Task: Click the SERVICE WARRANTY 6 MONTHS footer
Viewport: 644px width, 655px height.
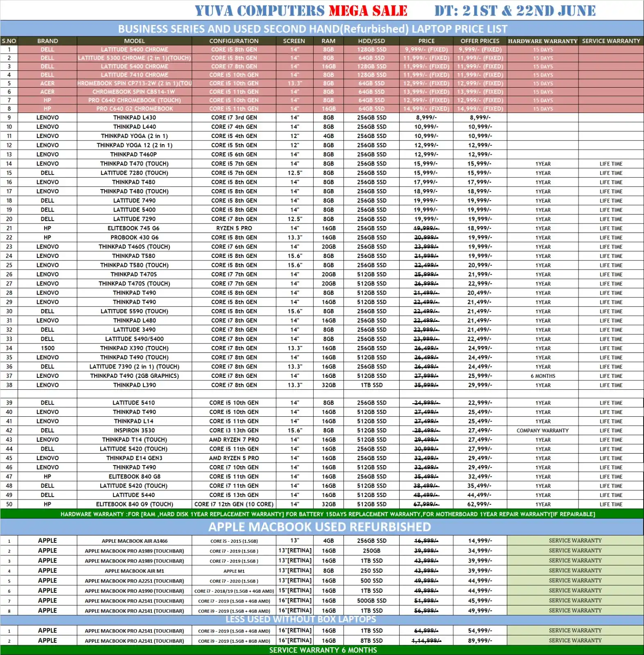Action: coord(323,650)
